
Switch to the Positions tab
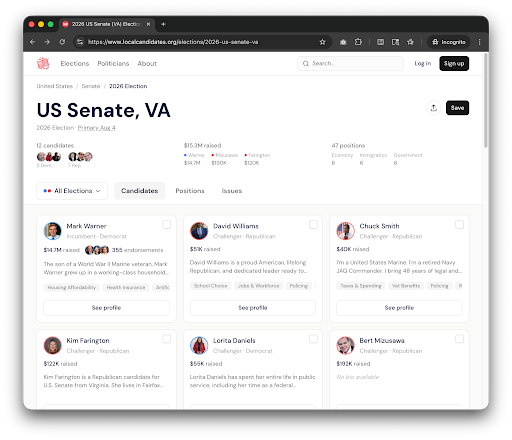(x=190, y=191)
